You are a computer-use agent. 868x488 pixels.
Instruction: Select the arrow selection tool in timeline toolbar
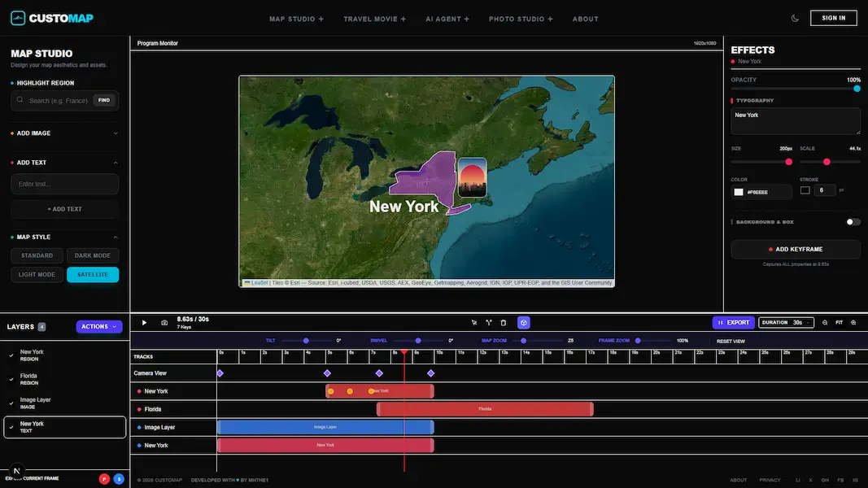pos(474,323)
